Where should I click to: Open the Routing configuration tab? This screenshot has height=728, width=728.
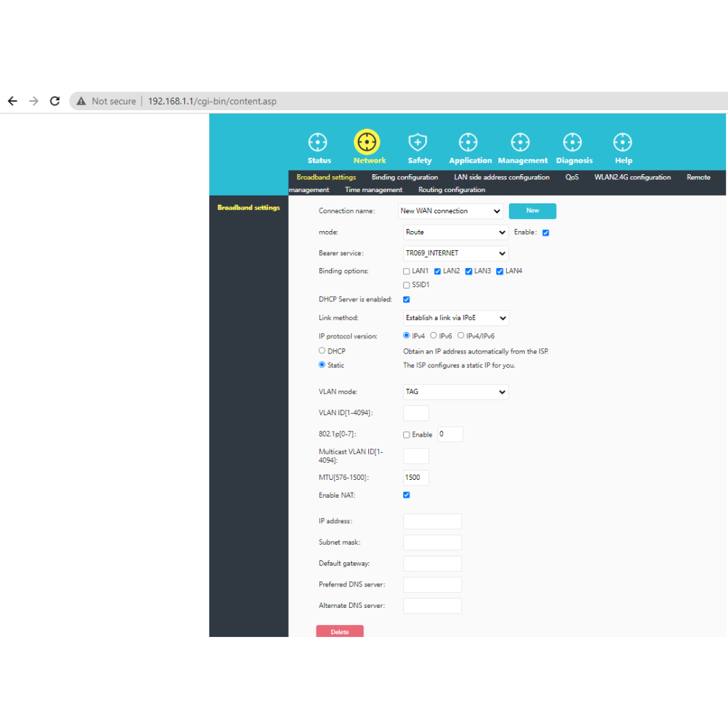451,190
